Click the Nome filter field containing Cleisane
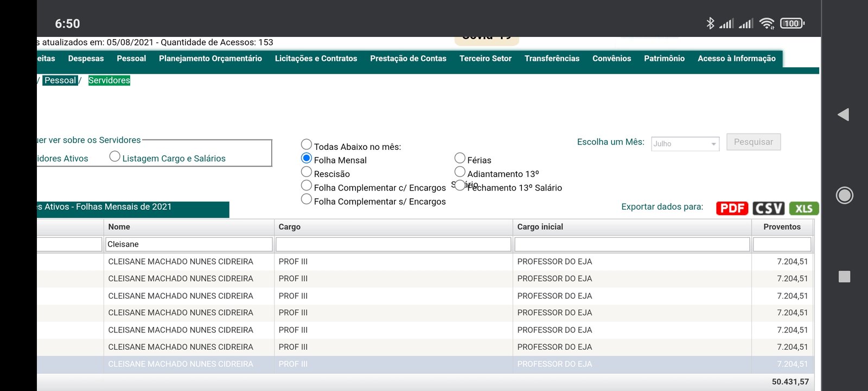Image resolution: width=868 pixels, height=391 pixels. pos(189,244)
